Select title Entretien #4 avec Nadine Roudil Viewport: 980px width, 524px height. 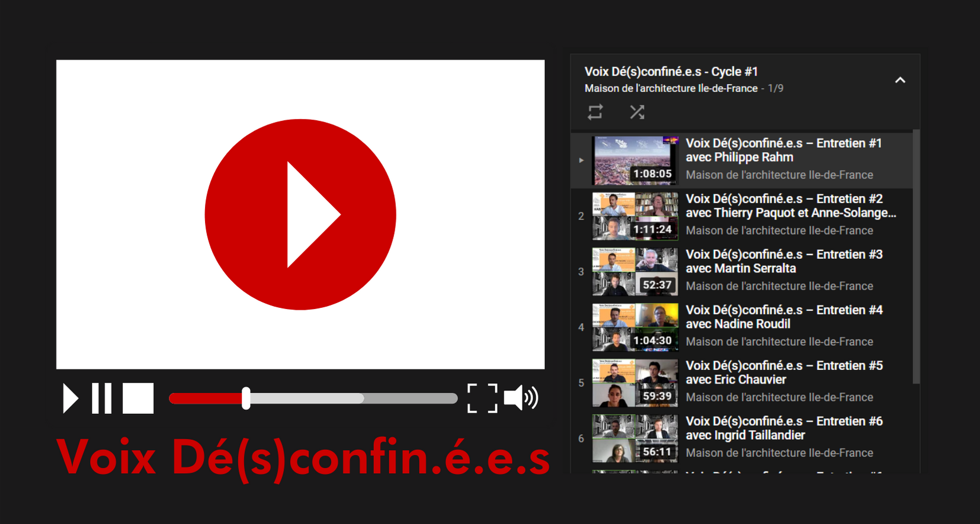click(x=784, y=317)
